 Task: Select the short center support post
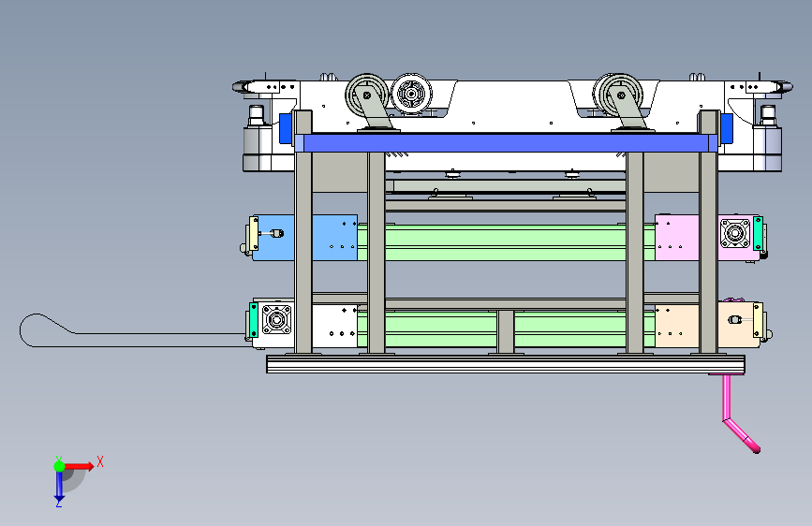point(506,332)
